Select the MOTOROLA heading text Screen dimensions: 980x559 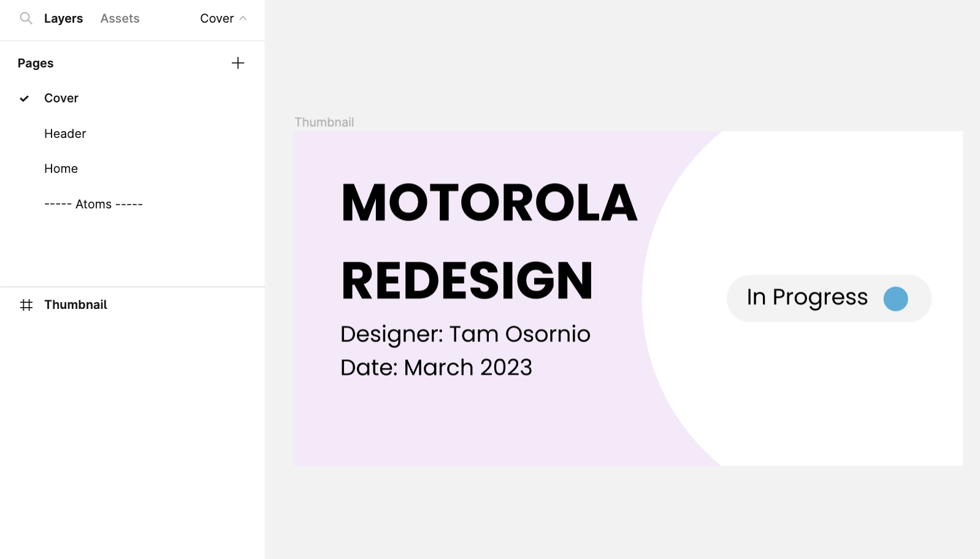(x=489, y=203)
